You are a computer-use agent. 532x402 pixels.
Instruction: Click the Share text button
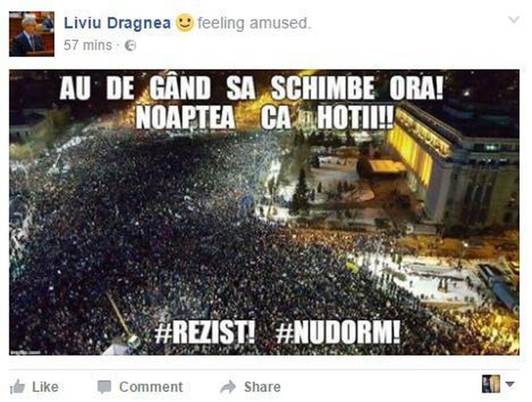262,387
